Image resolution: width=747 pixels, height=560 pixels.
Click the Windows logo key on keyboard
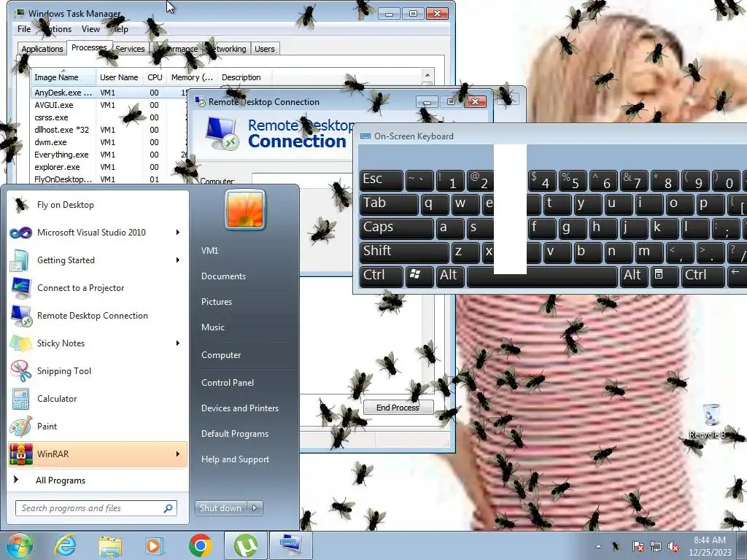click(419, 276)
